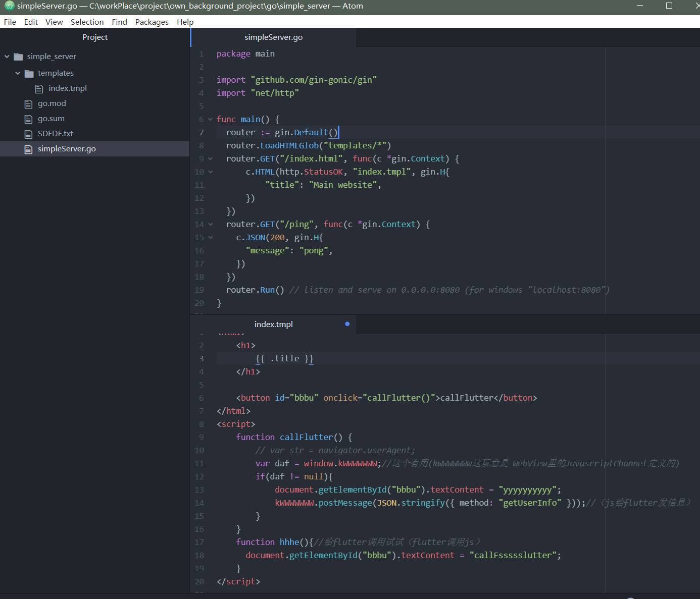Minimize the Atom window
Viewport: 700px width, 599px height.
pos(640,6)
